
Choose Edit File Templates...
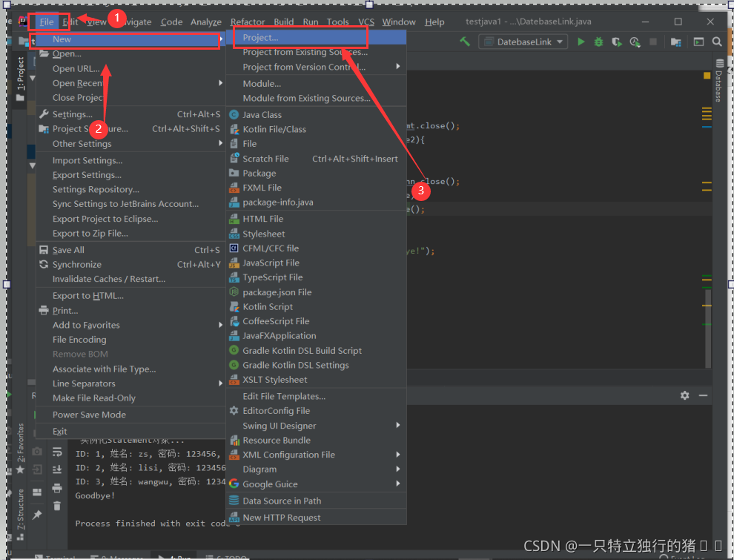click(316, 396)
